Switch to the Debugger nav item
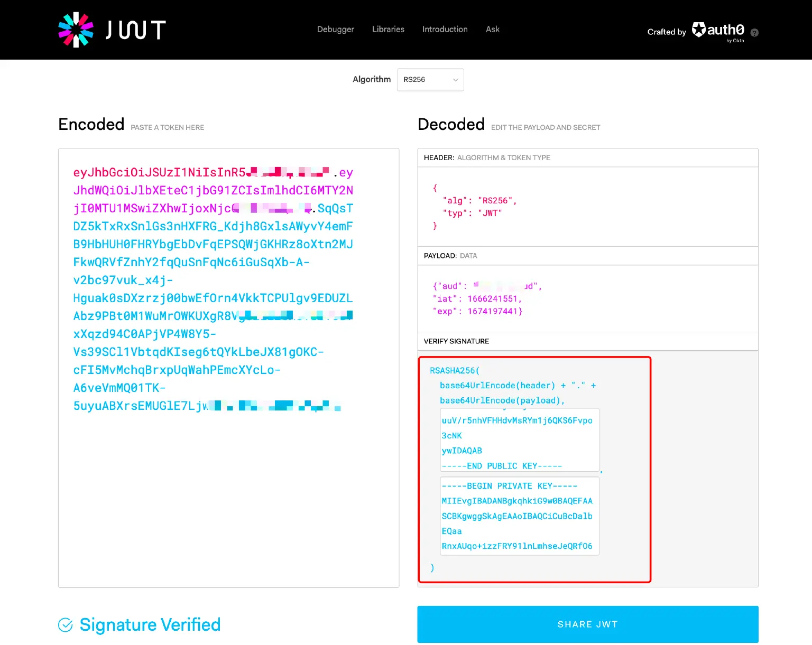Viewport: 812px width, 645px height. [335, 29]
